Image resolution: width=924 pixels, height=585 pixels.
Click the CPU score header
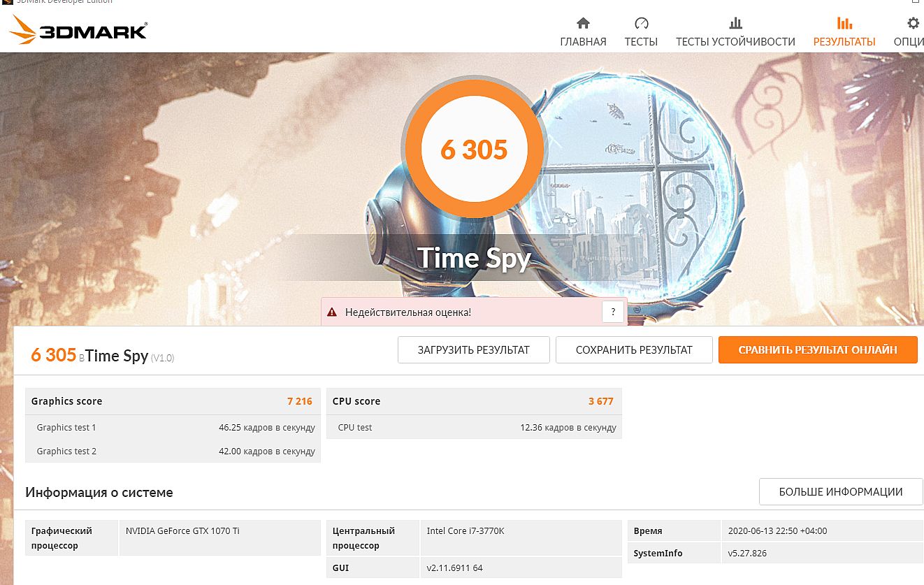coord(356,401)
